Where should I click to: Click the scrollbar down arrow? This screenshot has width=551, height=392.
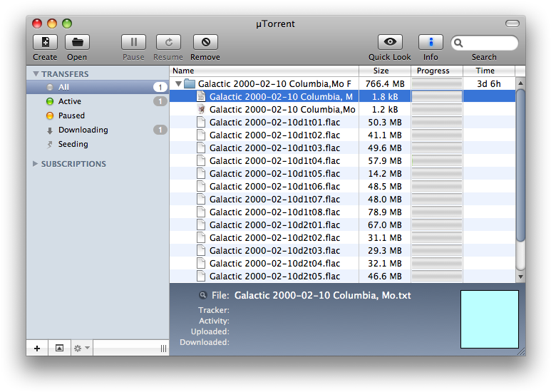(x=520, y=277)
